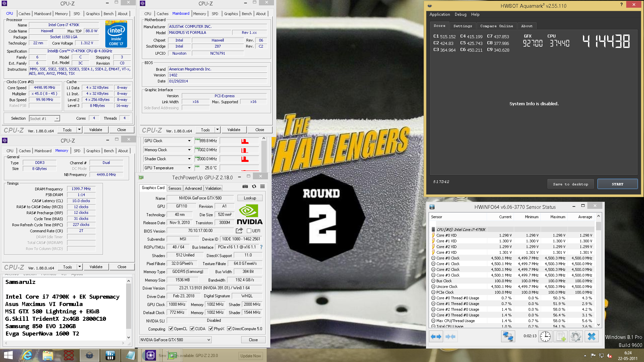Click HWiNFO expand columns arrows icon

tap(436, 337)
